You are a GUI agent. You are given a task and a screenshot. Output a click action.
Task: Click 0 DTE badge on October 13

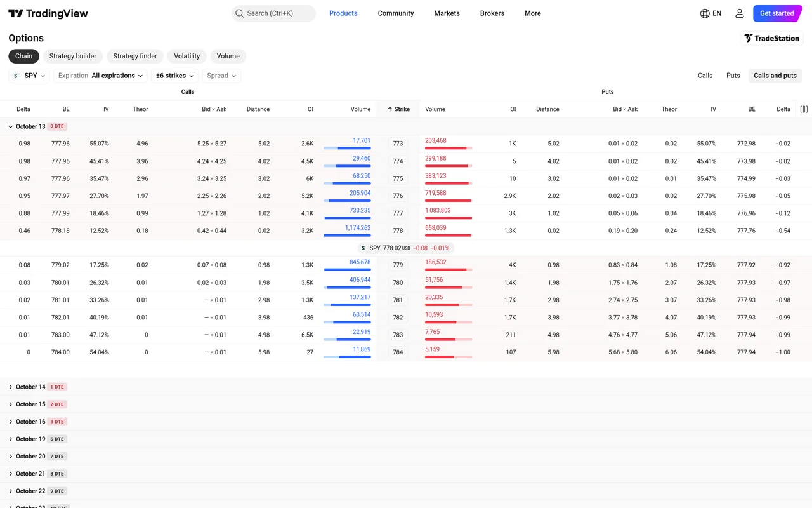56,127
